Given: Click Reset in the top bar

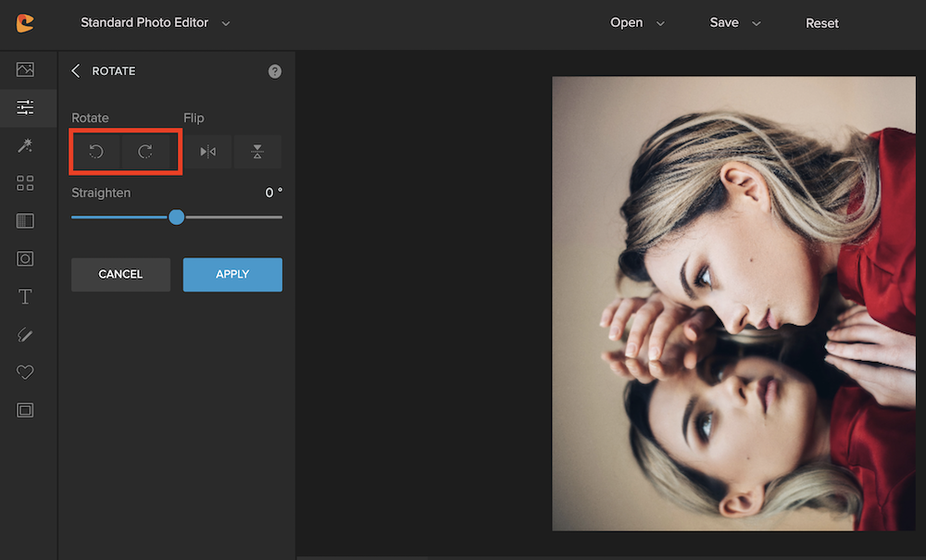Looking at the screenshot, I should click(x=821, y=23).
